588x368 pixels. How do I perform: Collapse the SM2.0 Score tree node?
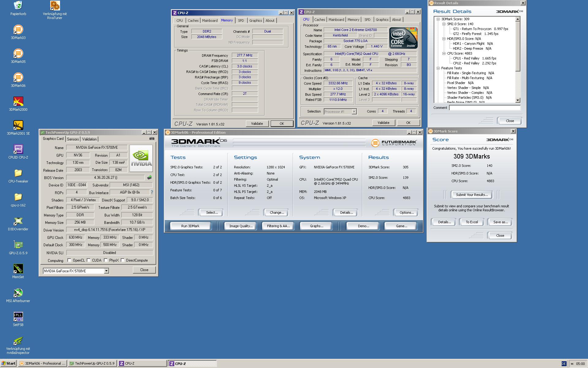tap(443, 24)
